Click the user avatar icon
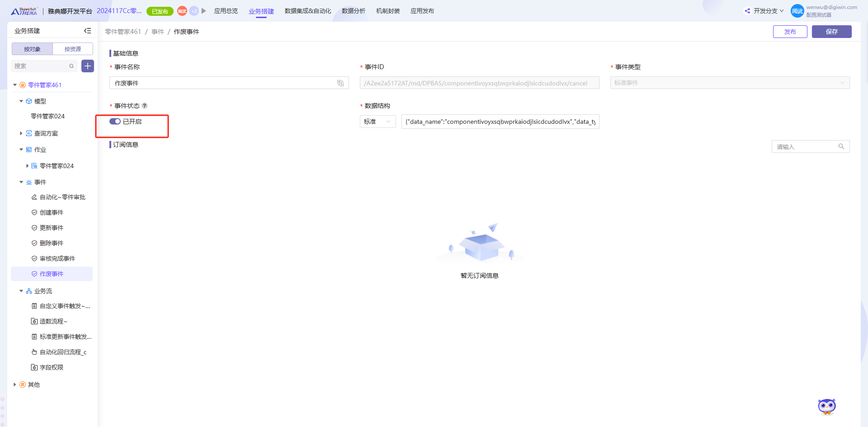The height and width of the screenshot is (427, 868). pyautogui.click(x=797, y=11)
